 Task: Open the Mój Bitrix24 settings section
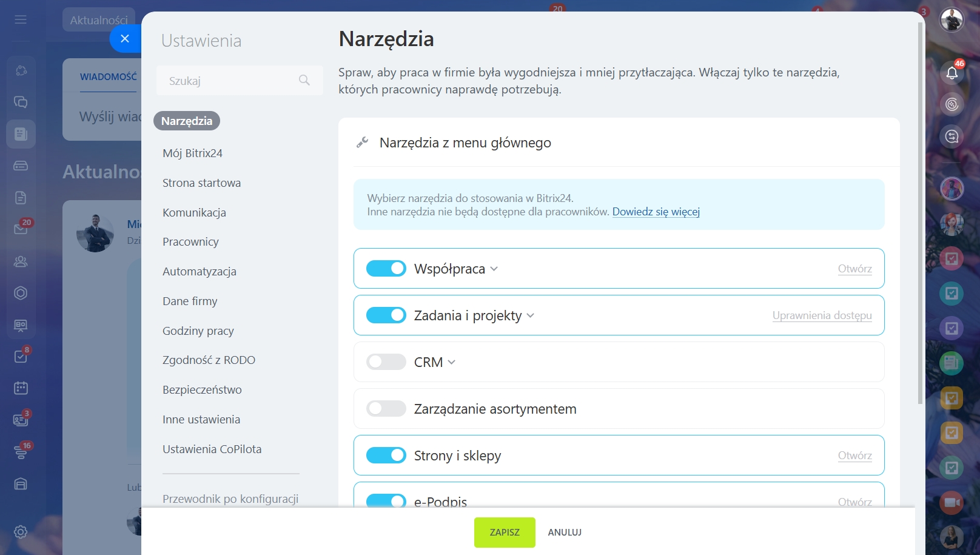tap(192, 153)
